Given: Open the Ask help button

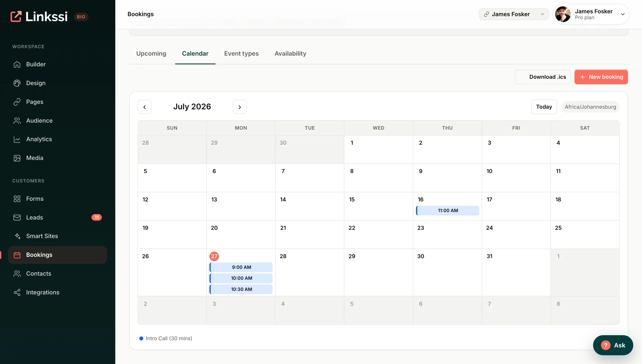Looking at the screenshot, I should [613, 345].
